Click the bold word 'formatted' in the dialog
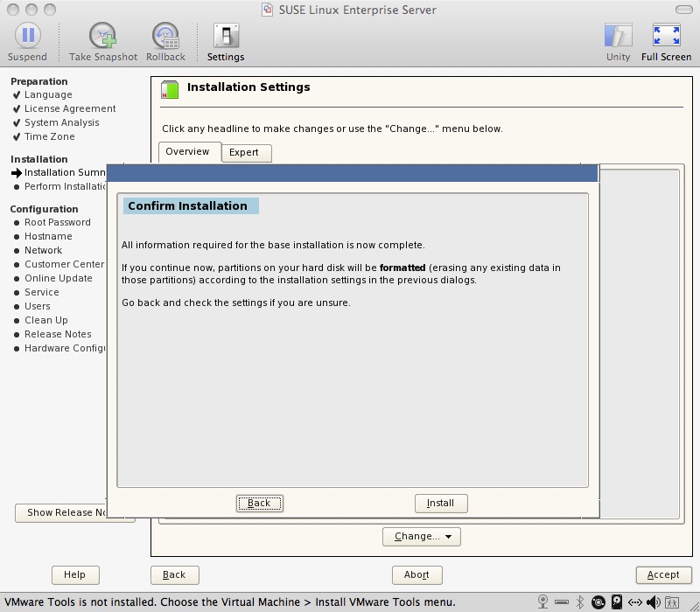700x612 pixels. [x=402, y=268]
